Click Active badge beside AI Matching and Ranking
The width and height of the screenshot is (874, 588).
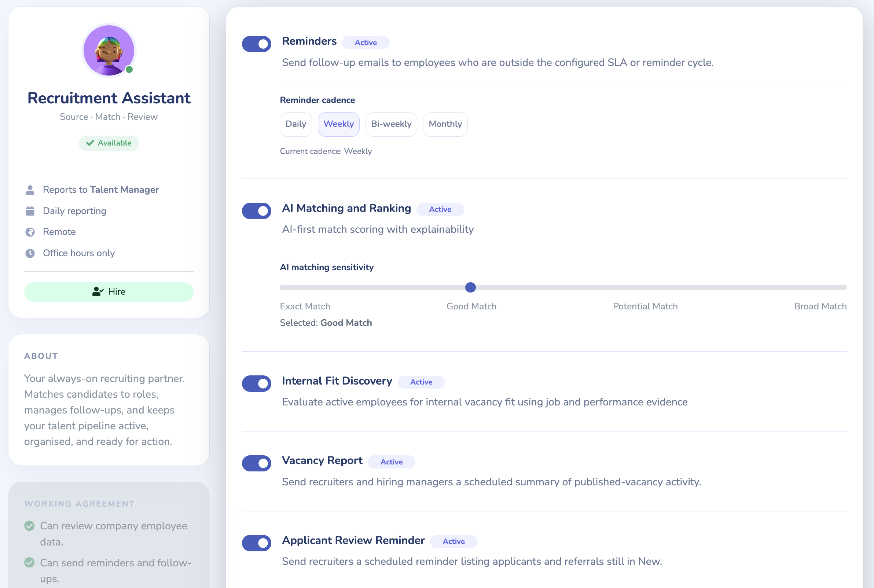pyautogui.click(x=440, y=209)
